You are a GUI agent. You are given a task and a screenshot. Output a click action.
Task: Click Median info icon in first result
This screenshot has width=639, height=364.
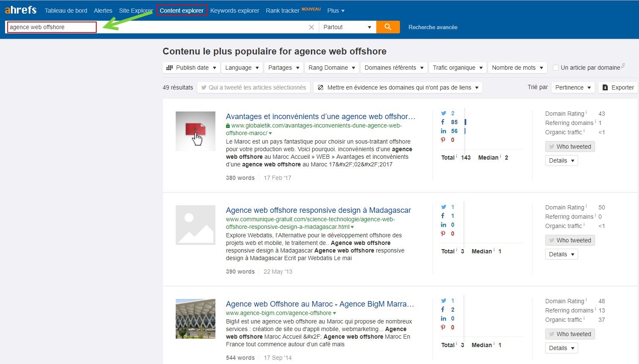tap(500, 156)
